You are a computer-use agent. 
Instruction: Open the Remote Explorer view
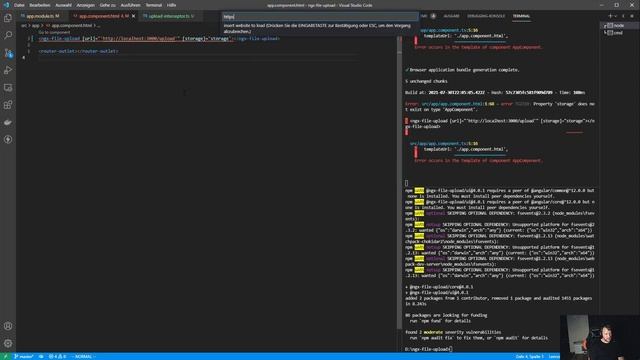click(x=8, y=88)
